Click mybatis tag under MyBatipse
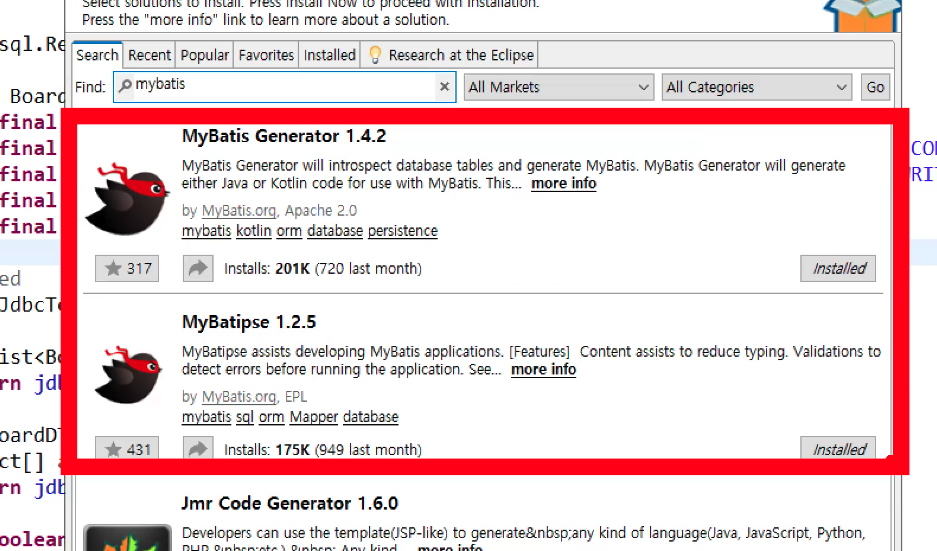Image resolution: width=937 pixels, height=551 pixels. [x=206, y=417]
